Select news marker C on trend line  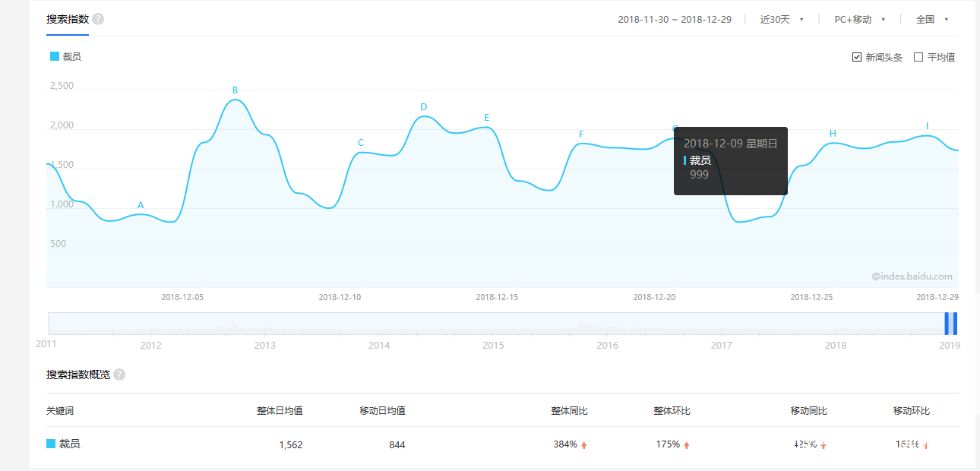361,143
